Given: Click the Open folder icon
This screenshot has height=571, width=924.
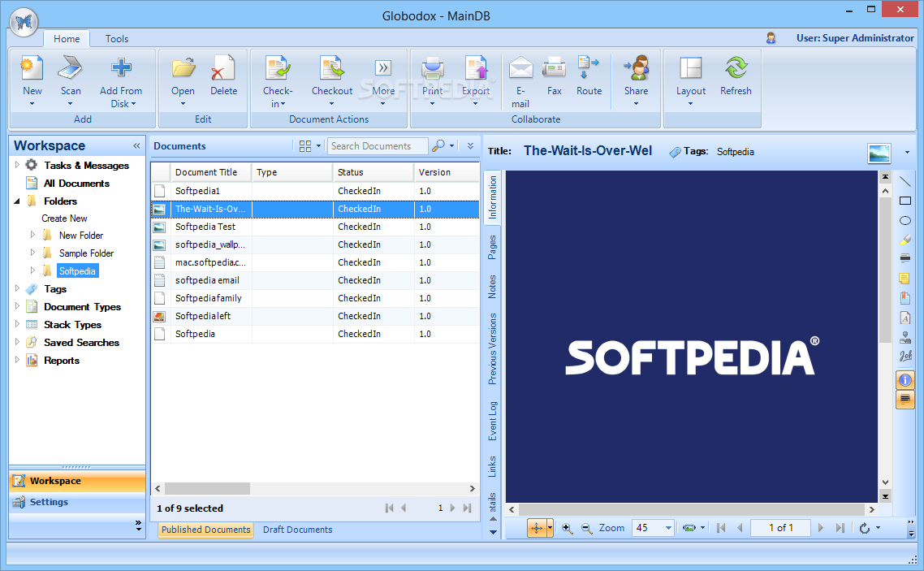Looking at the screenshot, I should (x=184, y=68).
